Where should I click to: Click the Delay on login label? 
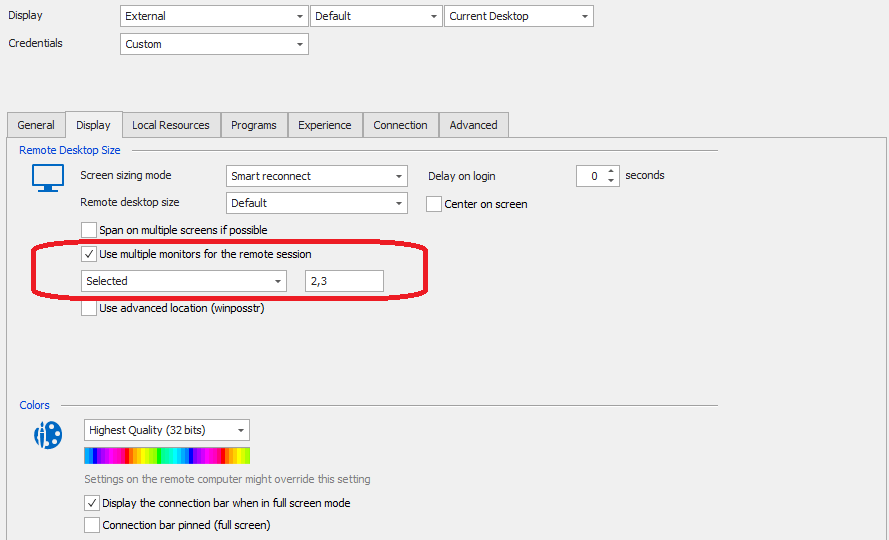click(x=462, y=176)
